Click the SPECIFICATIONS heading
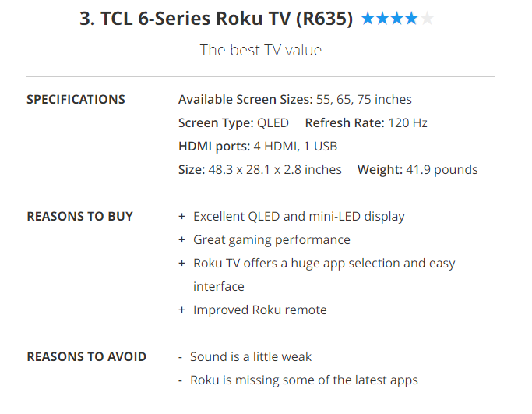Image resolution: width=532 pixels, height=414 pixels. 76,100
